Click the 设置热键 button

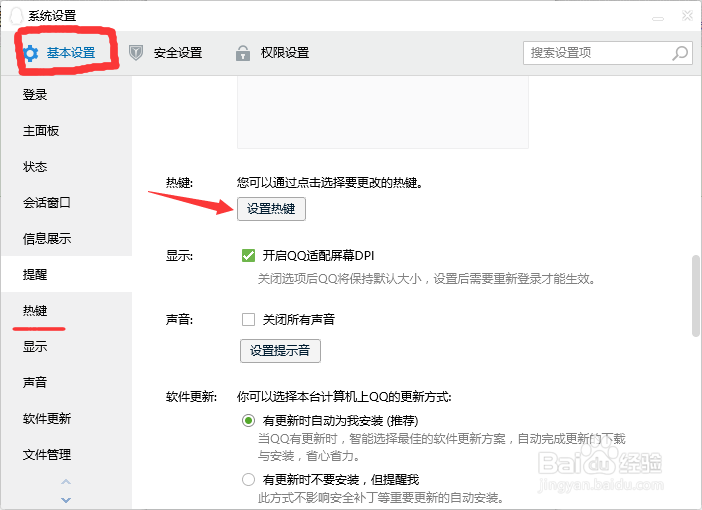pyautogui.click(x=271, y=209)
